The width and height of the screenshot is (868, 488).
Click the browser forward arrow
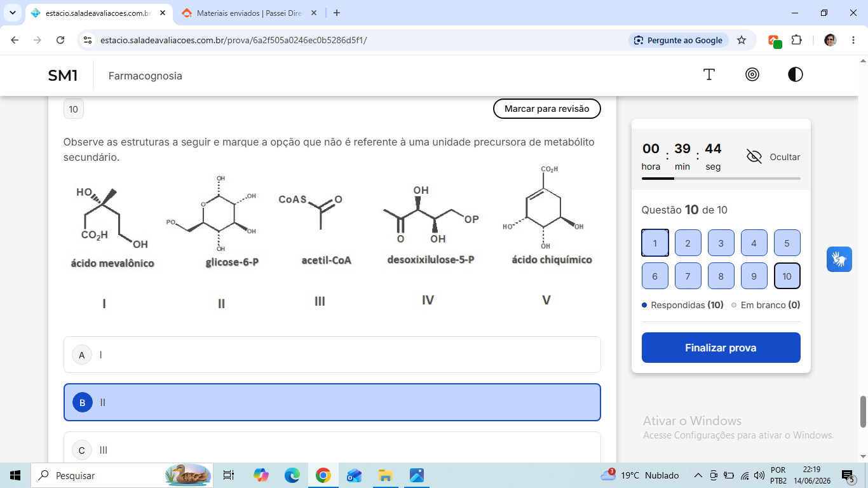coord(37,40)
